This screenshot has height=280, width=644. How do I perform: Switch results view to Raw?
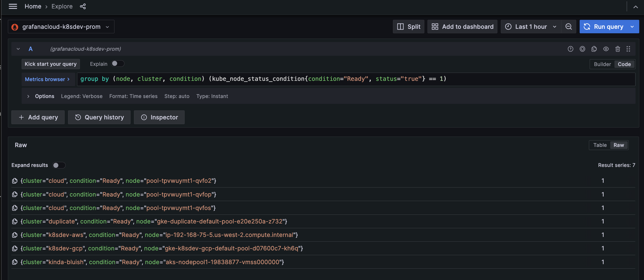(x=619, y=145)
